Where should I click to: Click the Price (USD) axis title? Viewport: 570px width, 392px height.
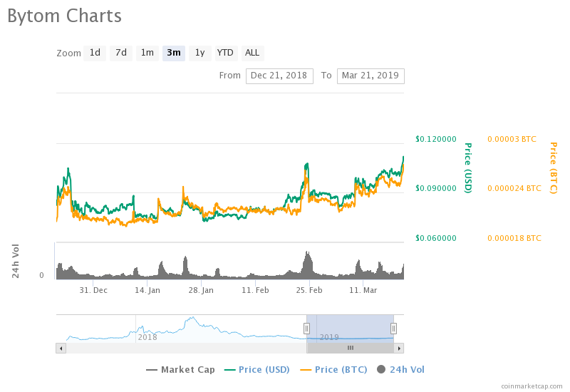click(x=468, y=167)
